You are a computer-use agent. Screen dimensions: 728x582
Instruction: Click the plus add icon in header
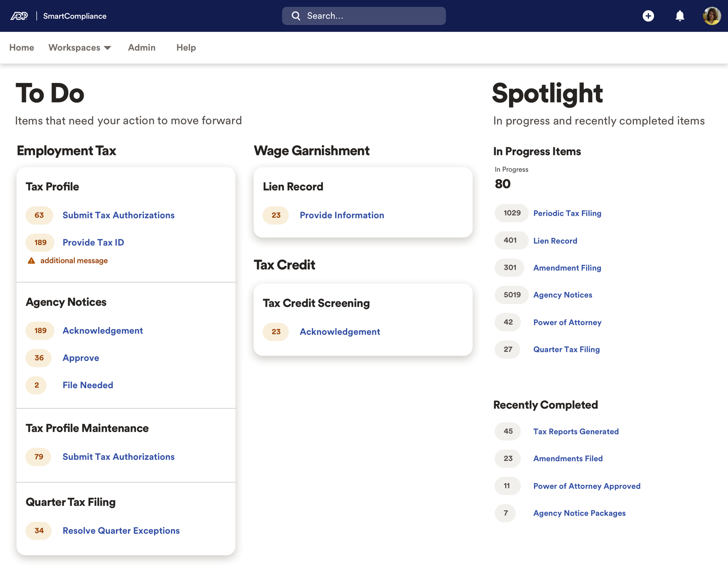point(648,16)
